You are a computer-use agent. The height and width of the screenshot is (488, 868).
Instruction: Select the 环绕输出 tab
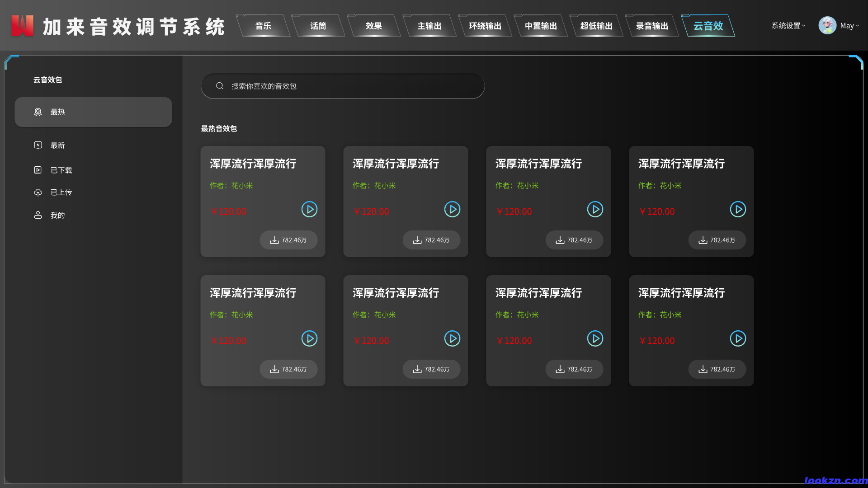point(485,26)
